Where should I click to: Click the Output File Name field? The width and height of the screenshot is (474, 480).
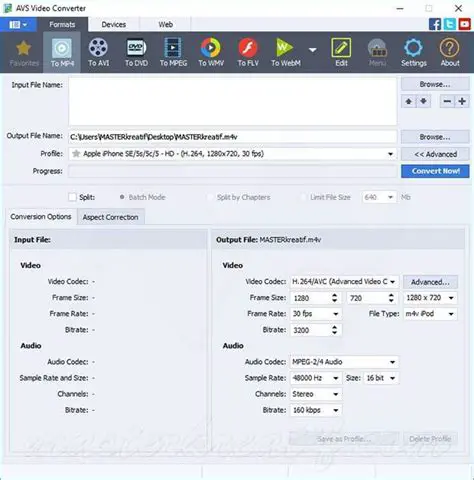pyautogui.click(x=233, y=137)
